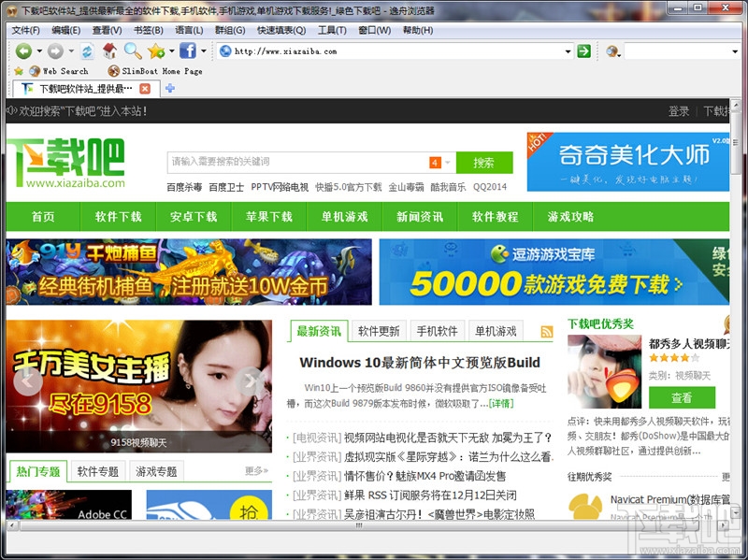Click the grey Forward arrow button

55,50
